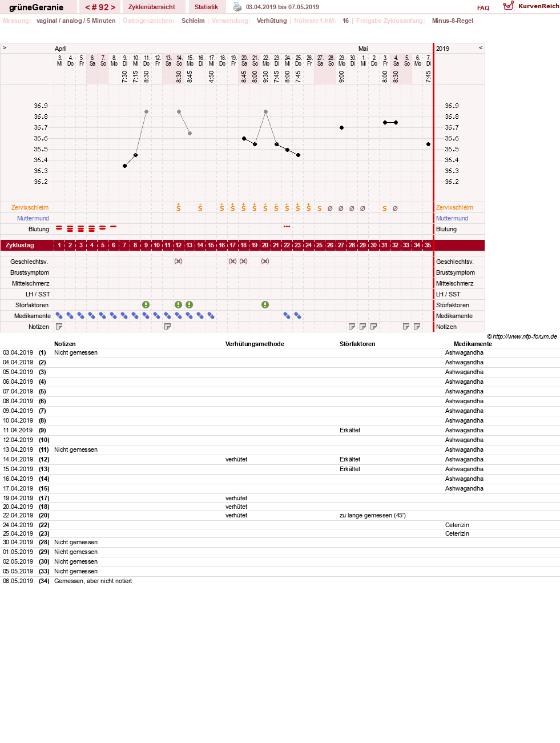Click the Geschlechtsv. symbol on day 20
This screenshot has width=560, height=743.
tap(265, 262)
